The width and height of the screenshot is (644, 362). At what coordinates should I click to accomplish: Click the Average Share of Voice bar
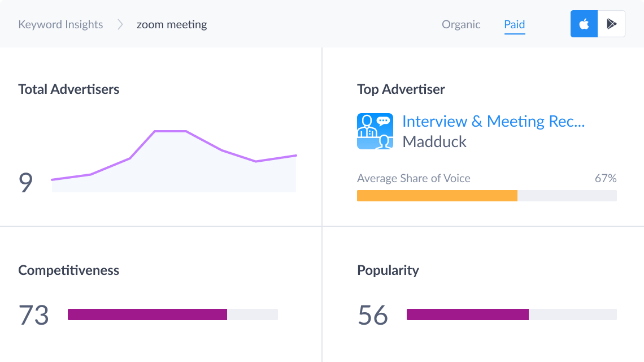[x=486, y=196]
